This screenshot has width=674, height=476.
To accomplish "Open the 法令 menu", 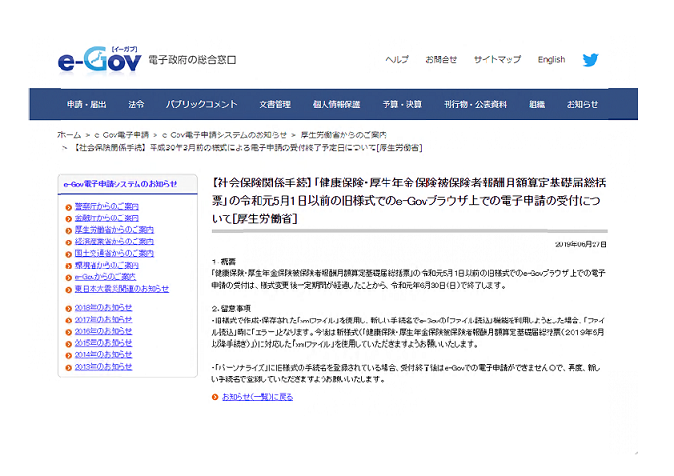I will [x=136, y=104].
